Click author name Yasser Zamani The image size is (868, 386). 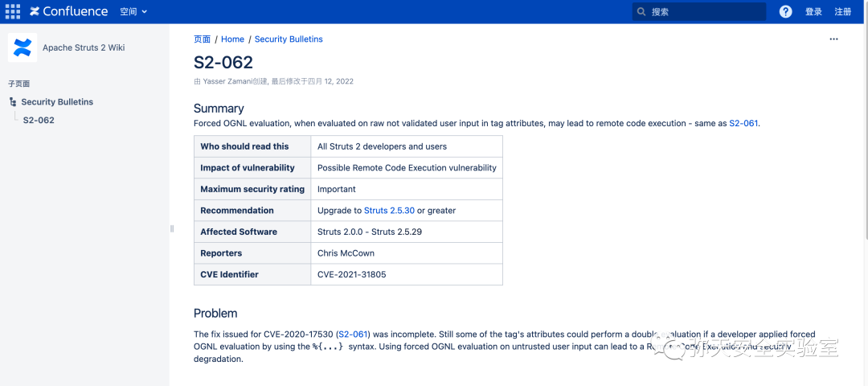click(228, 81)
